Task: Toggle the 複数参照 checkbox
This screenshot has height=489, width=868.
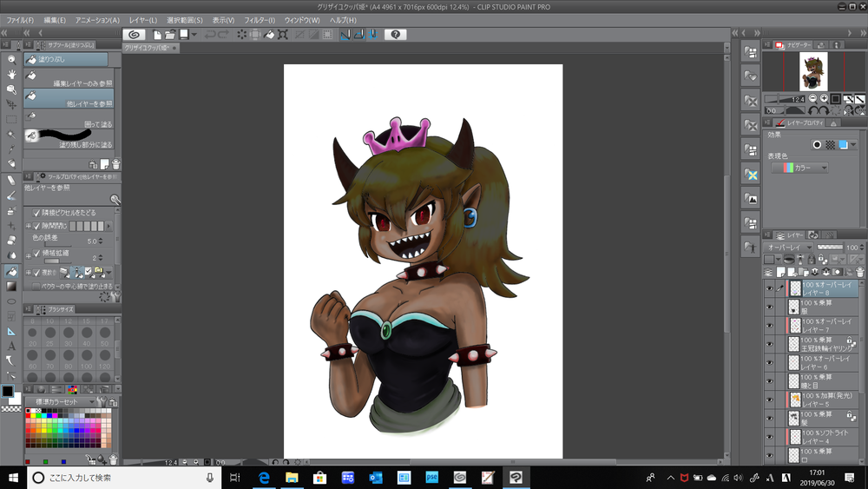Action: point(36,273)
